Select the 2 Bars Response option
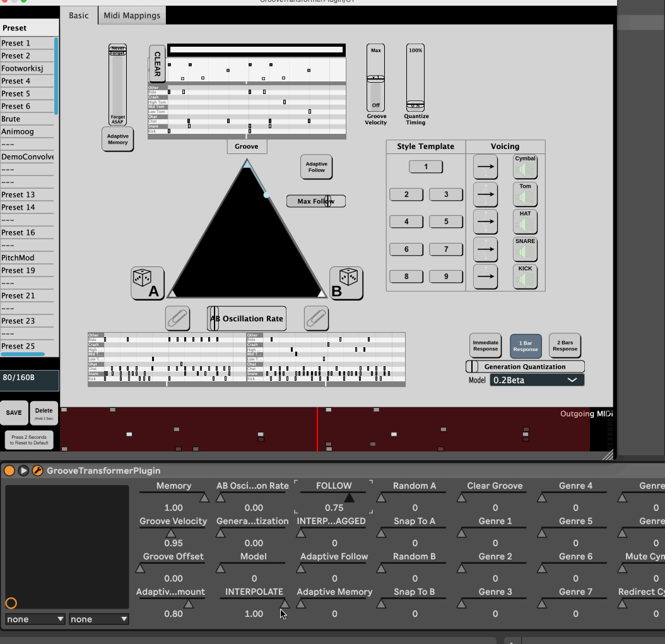Screen dimensions: 665x644 [x=565, y=345]
